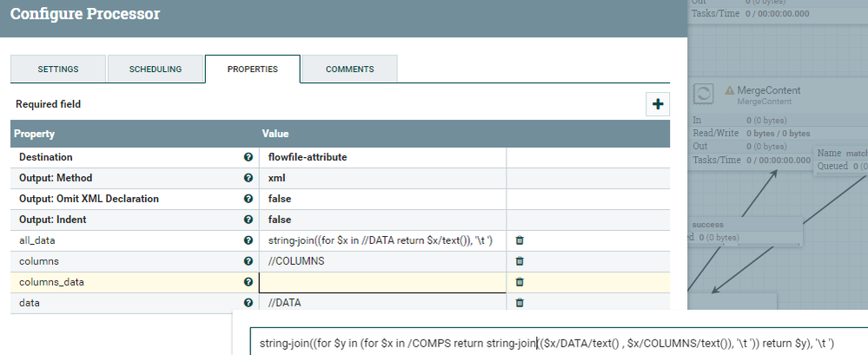This screenshot has height=355, width=868.
Task: Select the Output: Method property name
Action: 56,178
